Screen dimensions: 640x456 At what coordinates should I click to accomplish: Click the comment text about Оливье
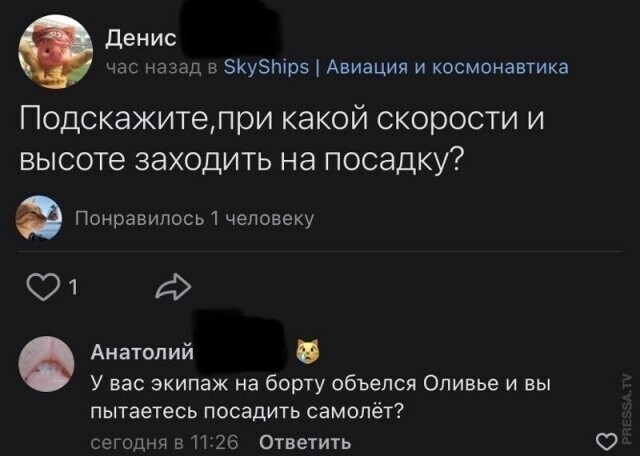pos(320,396)
